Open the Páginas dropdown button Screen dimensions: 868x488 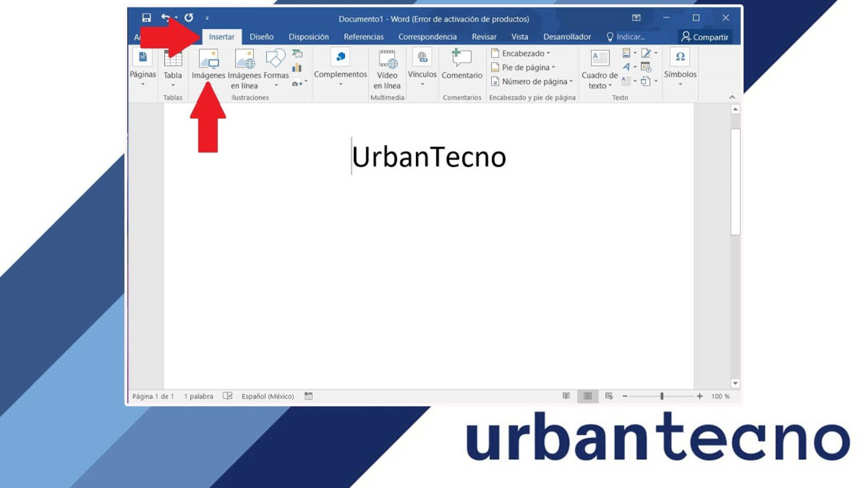143,67
